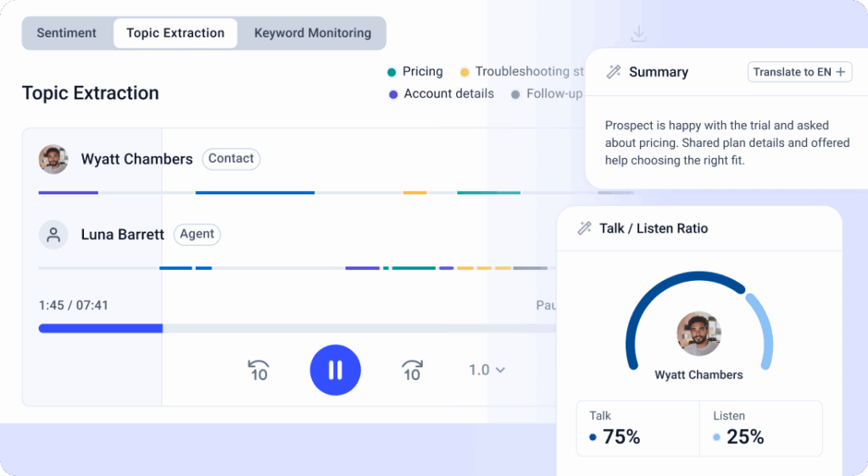The image size is (868, 476).
Task: Rewind the recording by 10 seconds
Action: [x=259, y=370]
